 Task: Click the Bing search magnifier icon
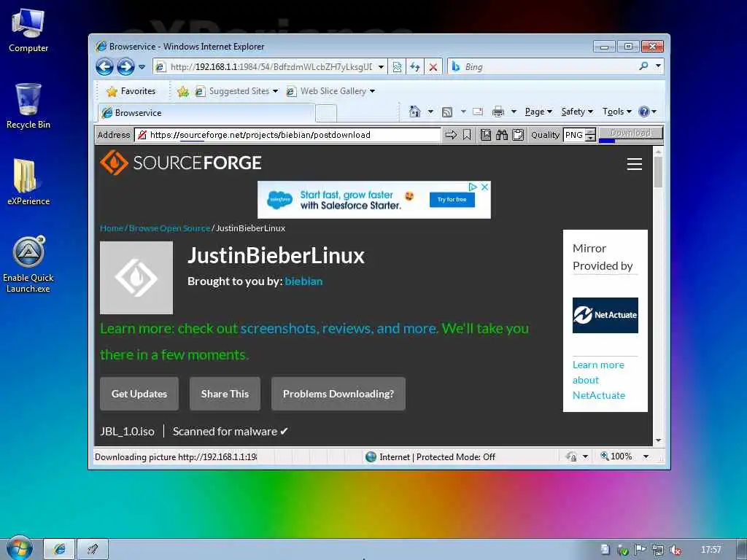(643, 66)
